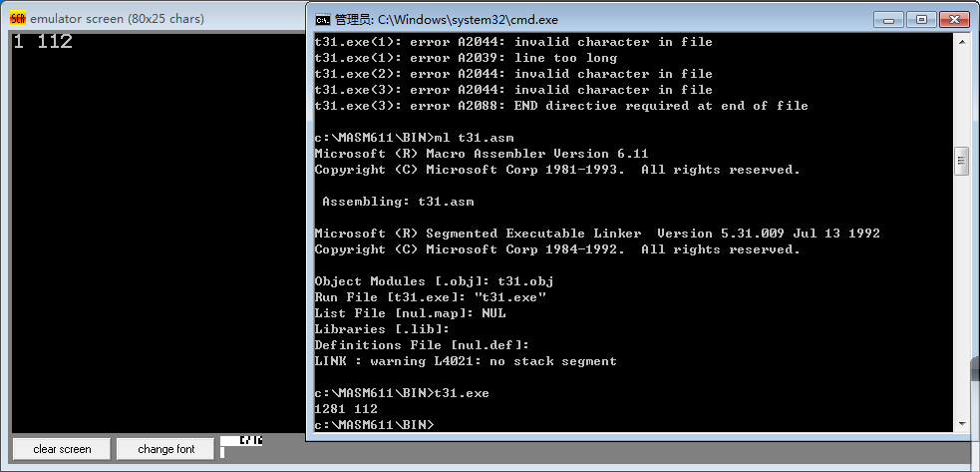980x472 pixels.
Task: Close the cmd.exe command prompt window
Action: [x=957, y=19]
